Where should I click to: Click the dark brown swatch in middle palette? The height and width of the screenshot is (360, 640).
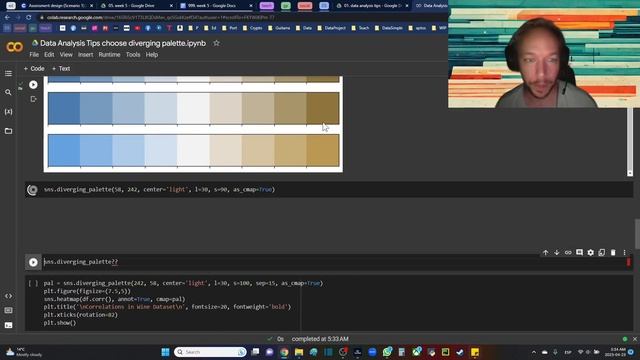pyautogui.click(x=322, y=108)
